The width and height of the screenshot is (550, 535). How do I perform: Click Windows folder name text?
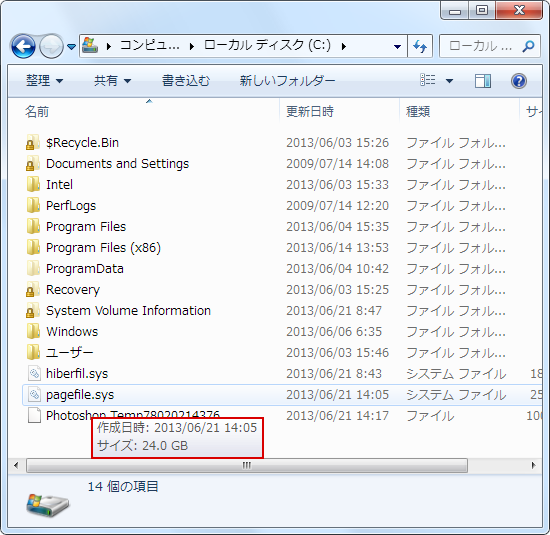point(72,332)
